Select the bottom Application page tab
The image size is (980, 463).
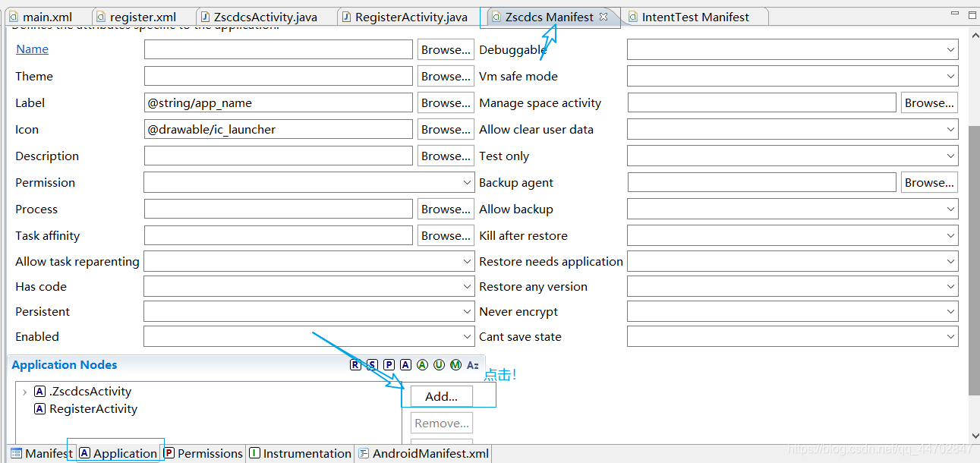coord(118,453)
